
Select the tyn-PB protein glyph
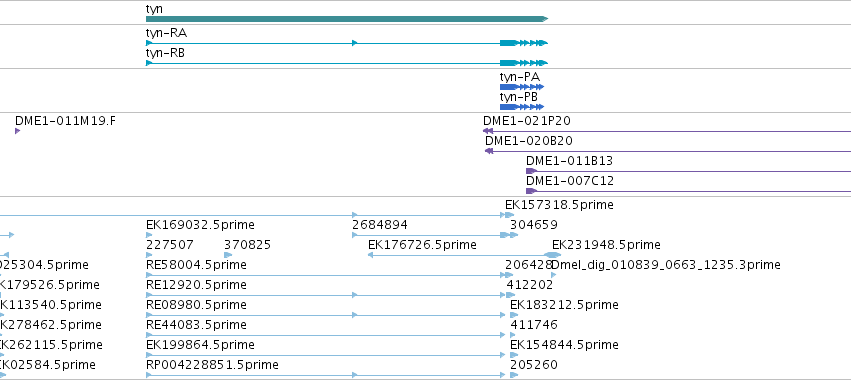coord(522,107)
